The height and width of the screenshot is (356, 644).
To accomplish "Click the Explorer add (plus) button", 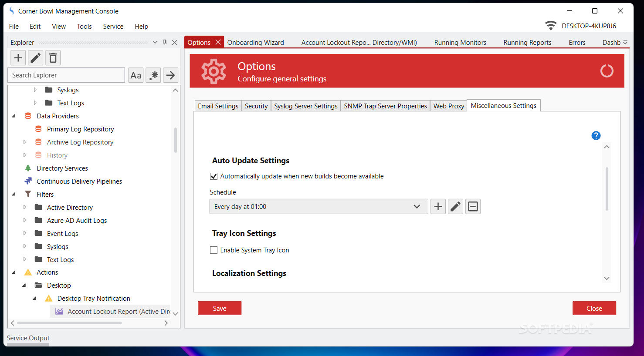I will tap(18, 57).
